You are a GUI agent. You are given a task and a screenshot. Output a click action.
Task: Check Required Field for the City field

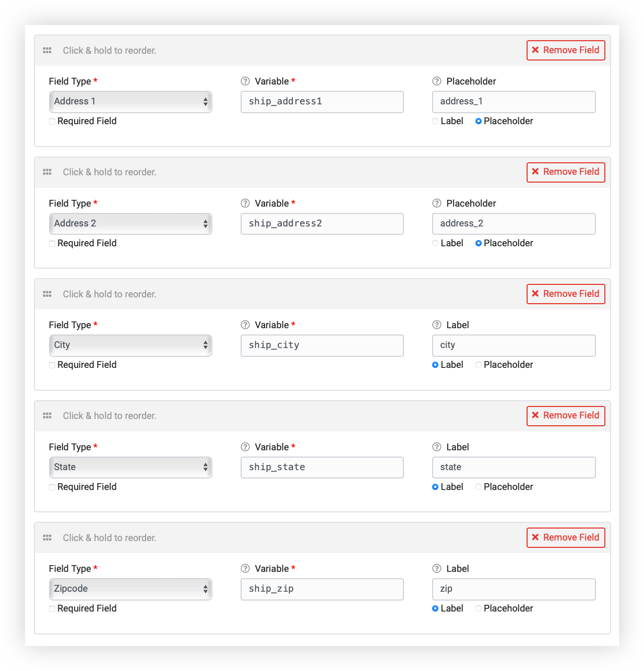(52, 365)
